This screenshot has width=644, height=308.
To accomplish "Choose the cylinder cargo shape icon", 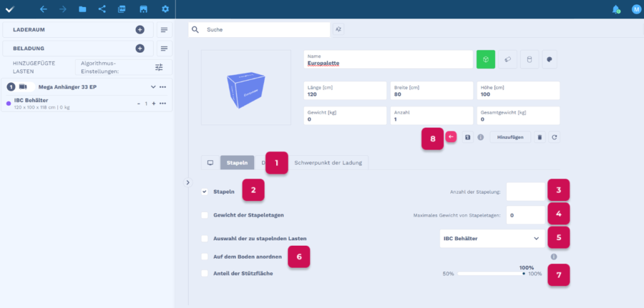I will pyautogui.click(x=529, y=59).
